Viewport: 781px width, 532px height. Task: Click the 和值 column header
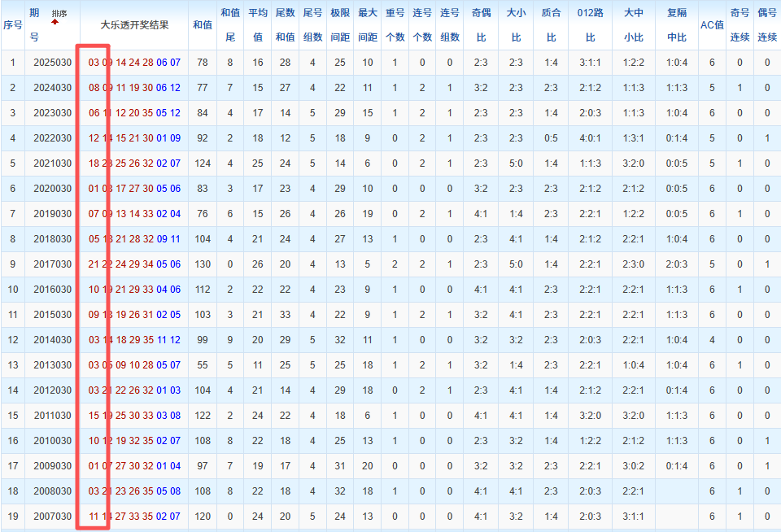pyautogui.click(x=203, y=25)
